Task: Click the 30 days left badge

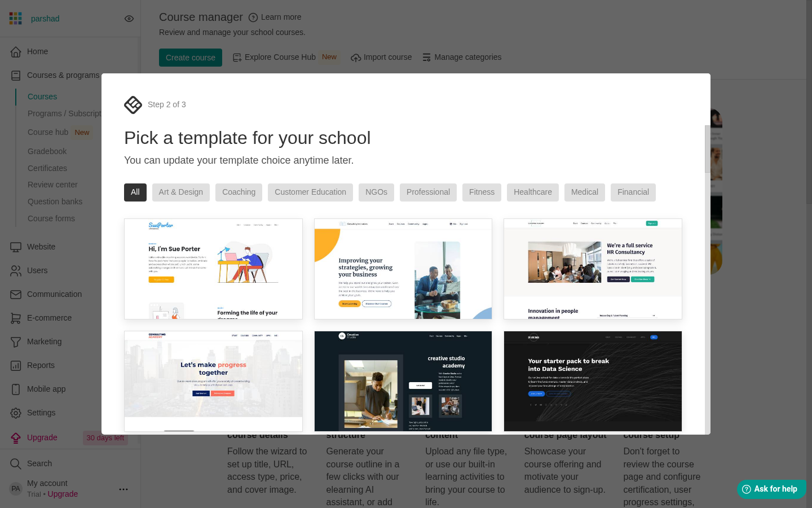Action: [105, 437]
